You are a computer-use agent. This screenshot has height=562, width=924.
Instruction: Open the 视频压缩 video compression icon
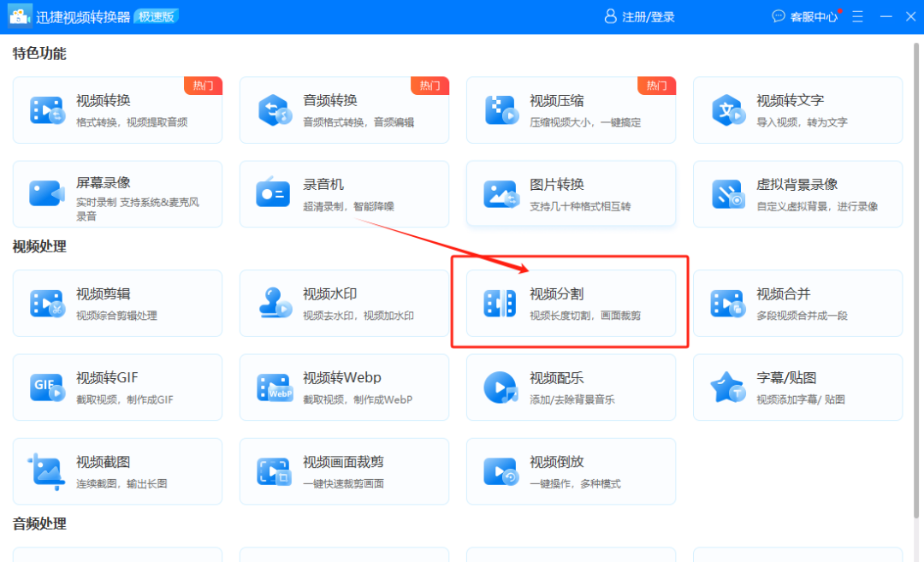[x=500, y=110]
